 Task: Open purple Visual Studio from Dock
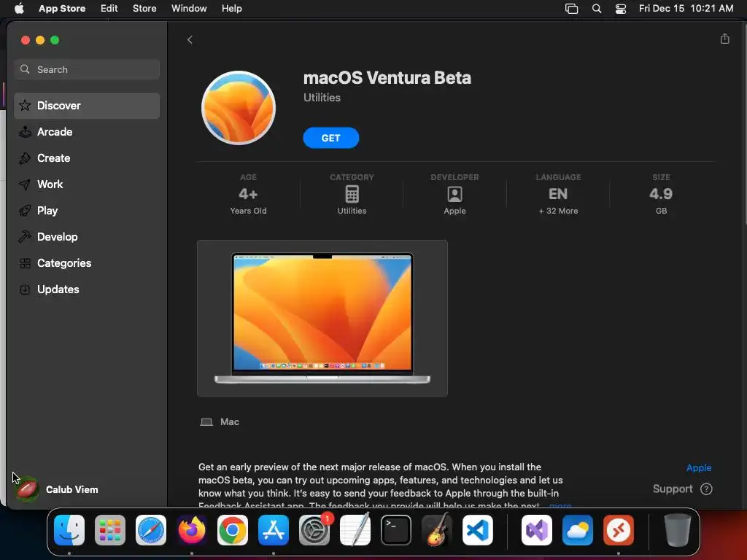coord(537,530)
